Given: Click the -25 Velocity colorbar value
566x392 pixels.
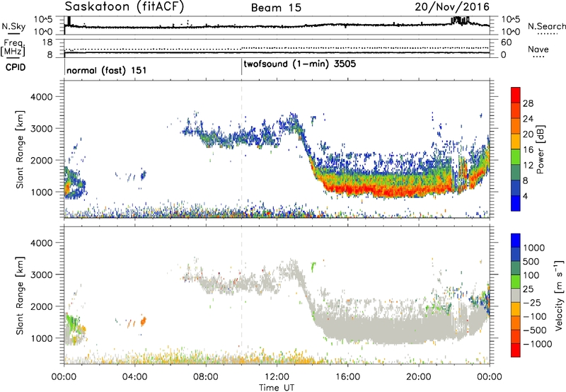Looking at the screenshot, I should [x=532, y=303].
